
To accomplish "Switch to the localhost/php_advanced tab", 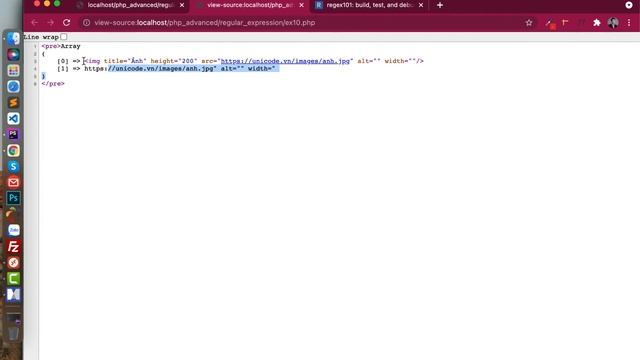I will (x=130, y=5).
